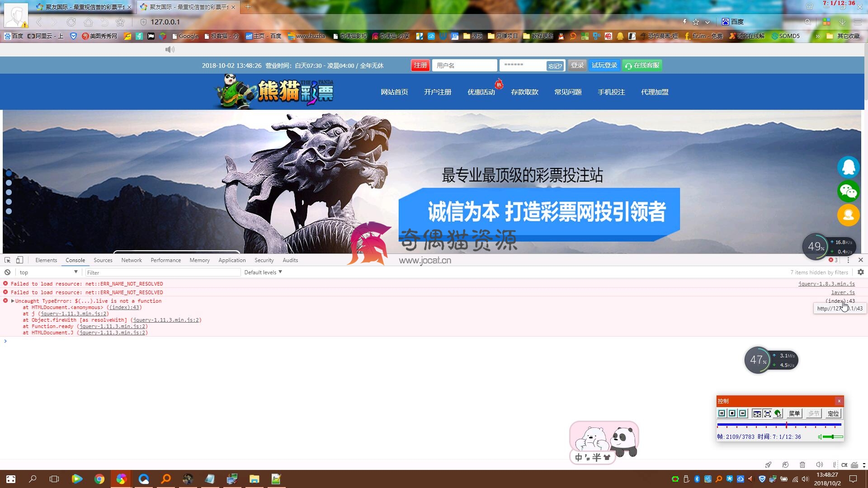Open the 网站首页 menu item

pos(394,92)
